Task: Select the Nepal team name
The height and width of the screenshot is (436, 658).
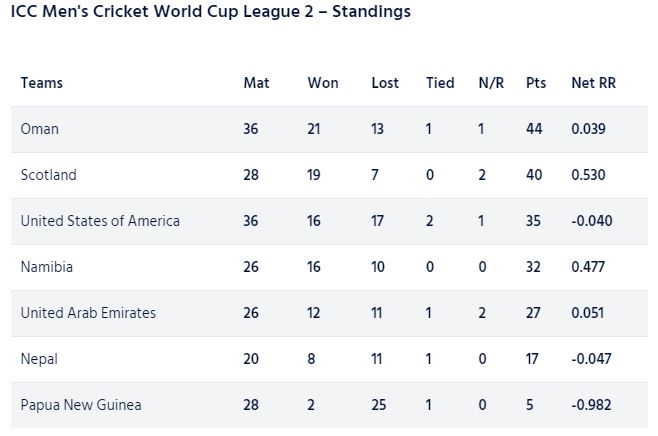Action: (39, 359)
